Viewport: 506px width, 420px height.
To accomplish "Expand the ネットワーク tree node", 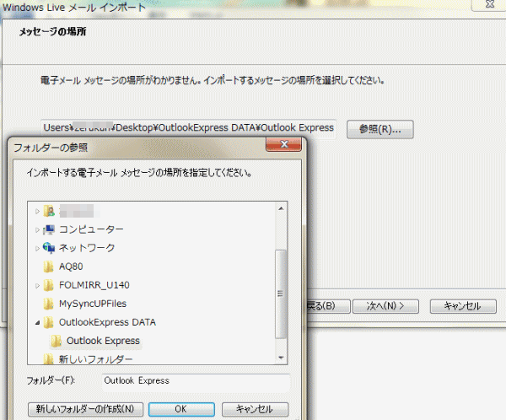I will tap(37, 248).
